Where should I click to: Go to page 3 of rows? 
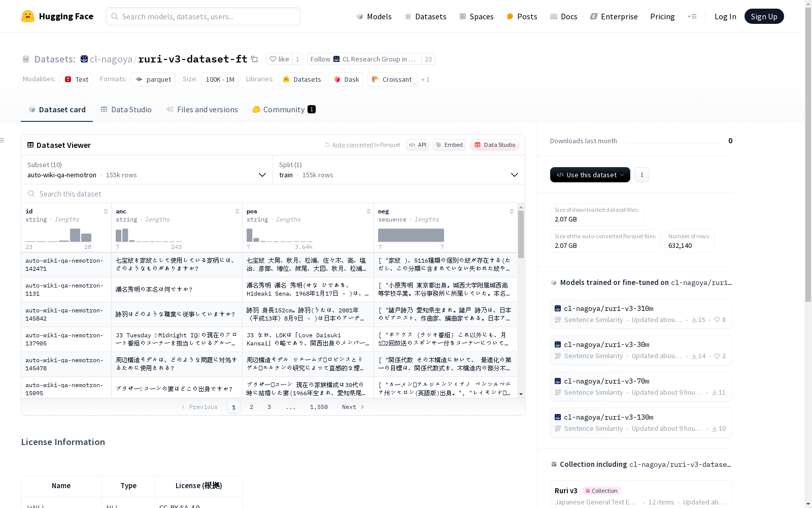point(269,407)
